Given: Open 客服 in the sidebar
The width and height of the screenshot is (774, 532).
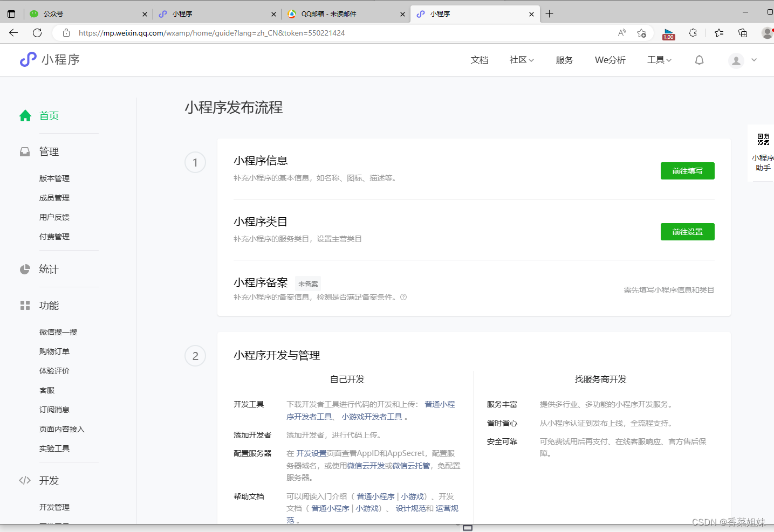Looking at the screenshot, I should pos(47,390).
